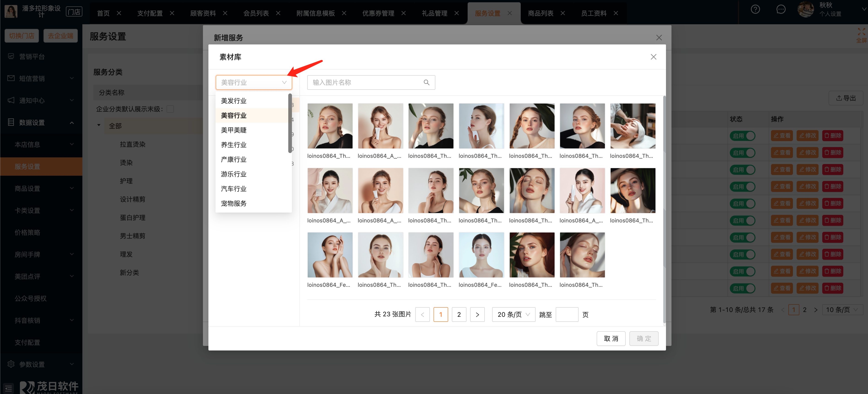
Task: Switch to the 优惠券管理 tab
Action: (x=378, y=13)
